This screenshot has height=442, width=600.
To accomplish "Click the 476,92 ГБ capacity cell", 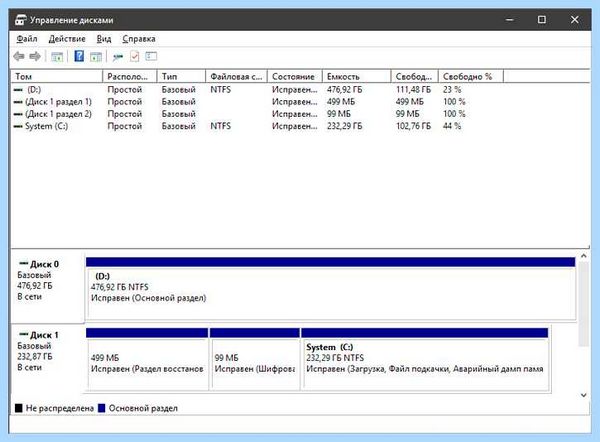I will (x=344, y=90).
